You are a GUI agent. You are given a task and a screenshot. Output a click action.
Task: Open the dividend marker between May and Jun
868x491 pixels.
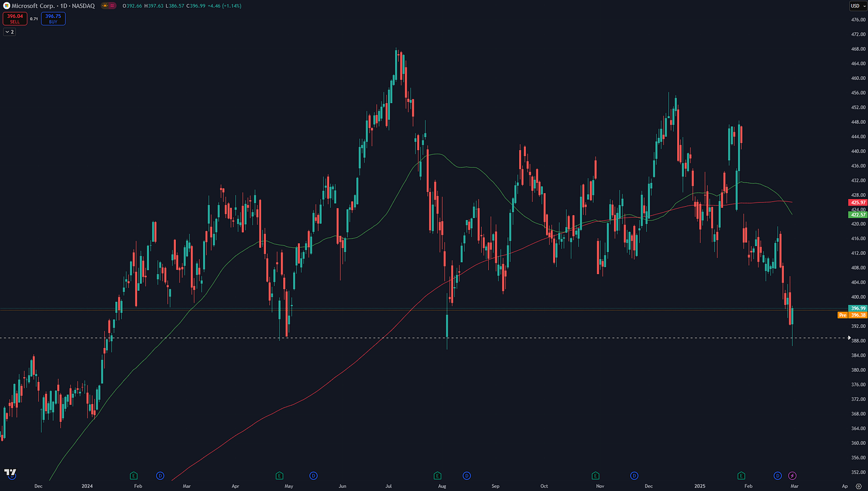click(314, 476)
